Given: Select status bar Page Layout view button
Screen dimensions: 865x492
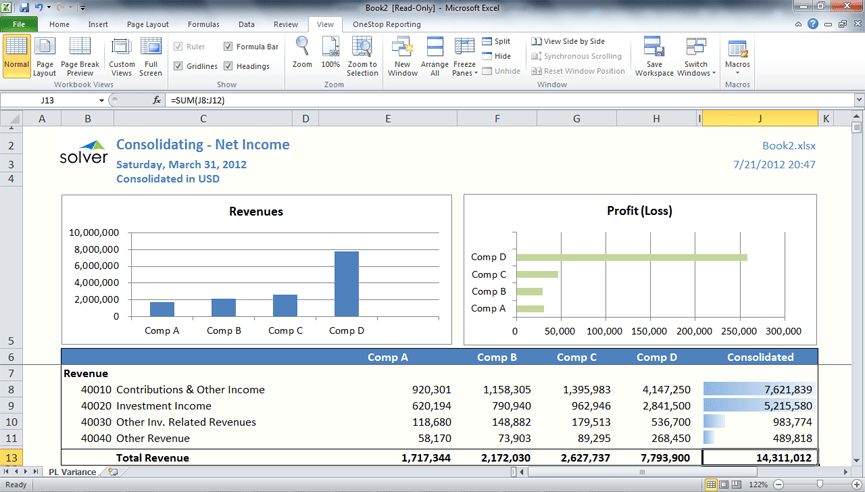Looking at the screenshot, I should click(724, 484).
